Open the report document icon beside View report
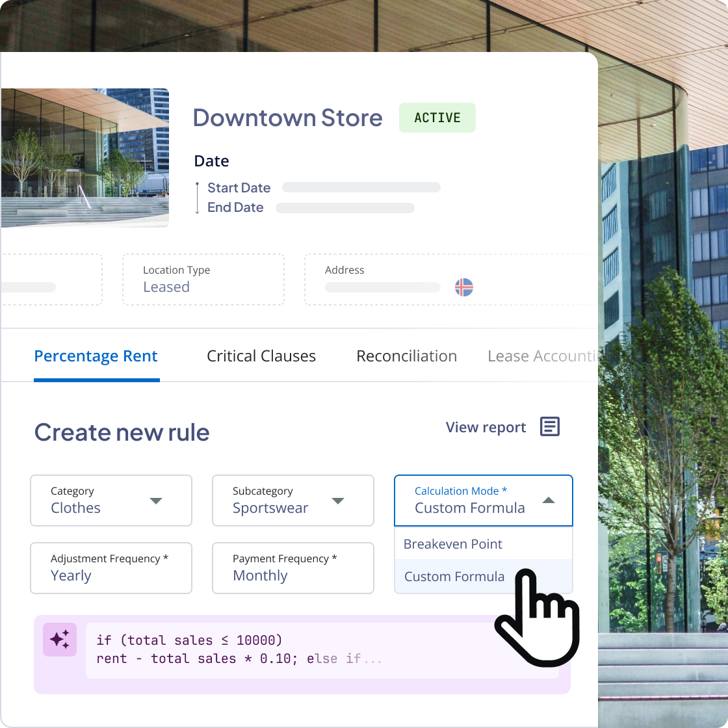The image size is (728, 728). tap(550, 426)
